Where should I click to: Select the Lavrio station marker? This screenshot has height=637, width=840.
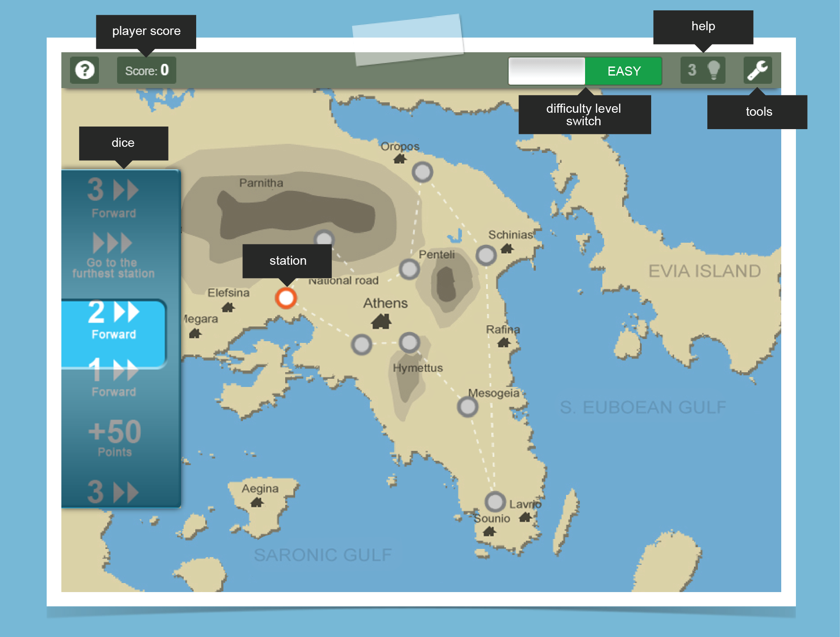click(x=495, y=502)
